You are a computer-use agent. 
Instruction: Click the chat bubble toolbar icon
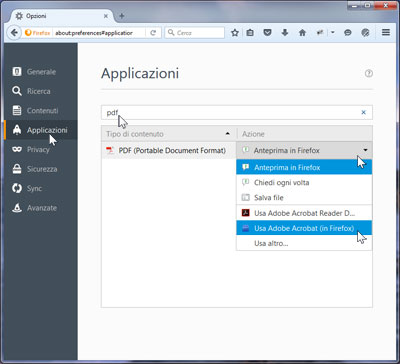point(348,33)
